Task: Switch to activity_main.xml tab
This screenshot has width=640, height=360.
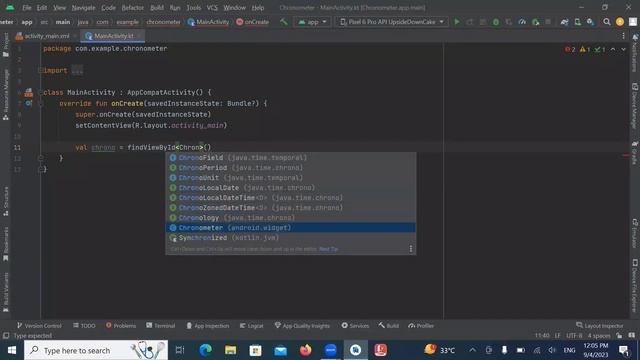Action: (46, 36)
